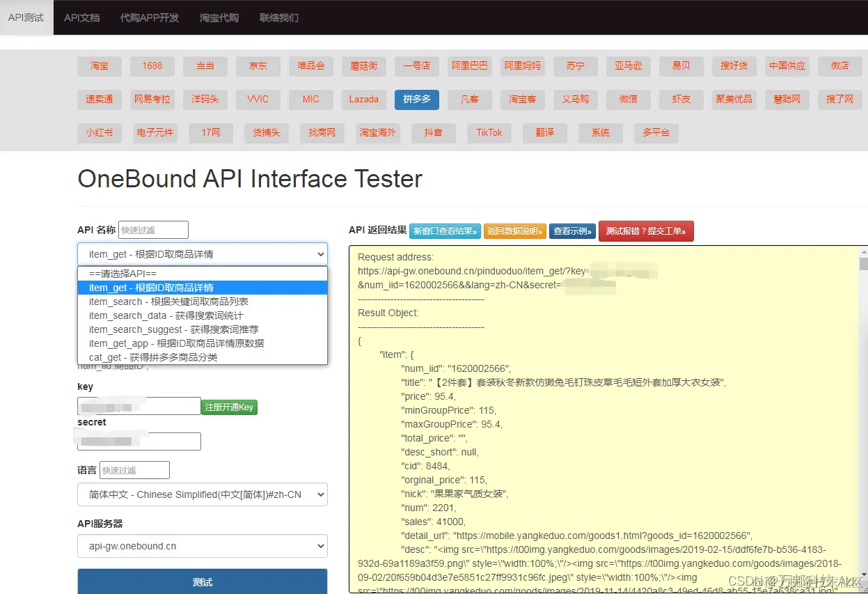868x594 pixels.
Task: Pick the 蘑菇街 platform button
Action: (364, 66)
